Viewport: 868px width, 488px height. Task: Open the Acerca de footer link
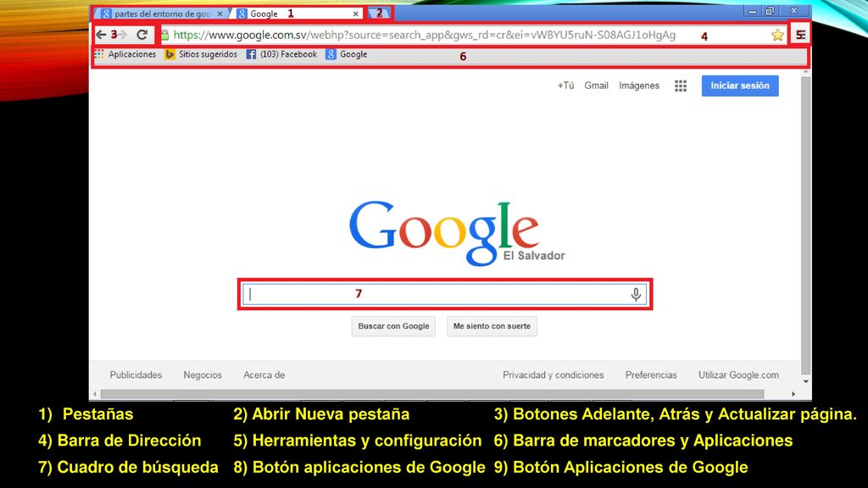click(x=264, y=375)
